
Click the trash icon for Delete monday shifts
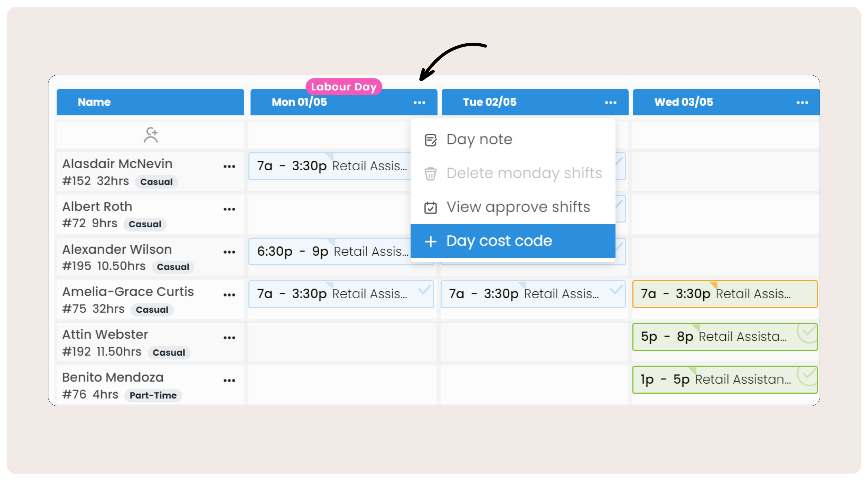click(x=430, y=173)
